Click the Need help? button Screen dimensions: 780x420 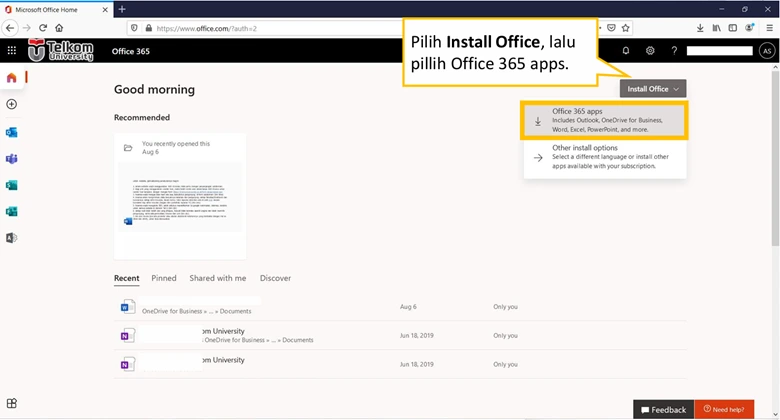pos(724,410)
